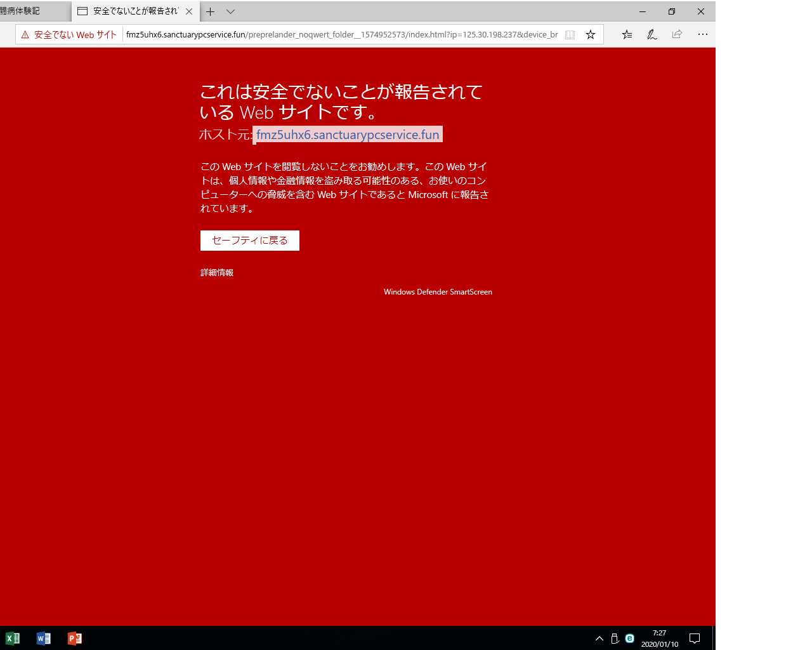Close the 安全でないことが報告され tab
Viewport: 812px width, 650px height.
point(189,11)
